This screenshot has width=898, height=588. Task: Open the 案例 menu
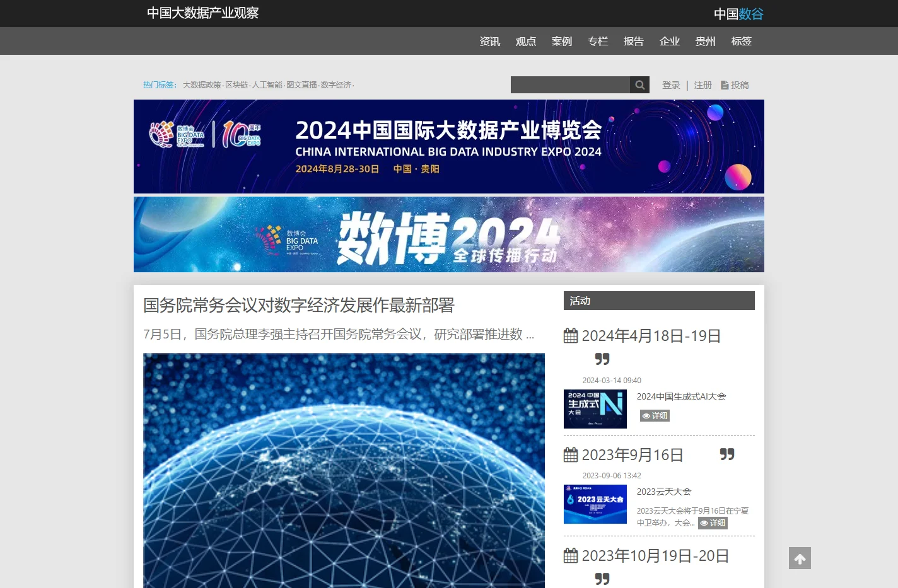click(562, 41)
